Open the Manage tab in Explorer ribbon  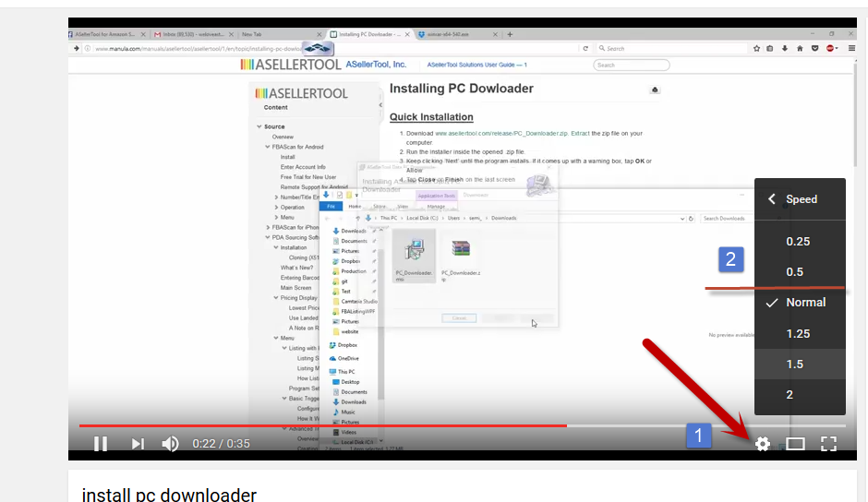[436, 207]
